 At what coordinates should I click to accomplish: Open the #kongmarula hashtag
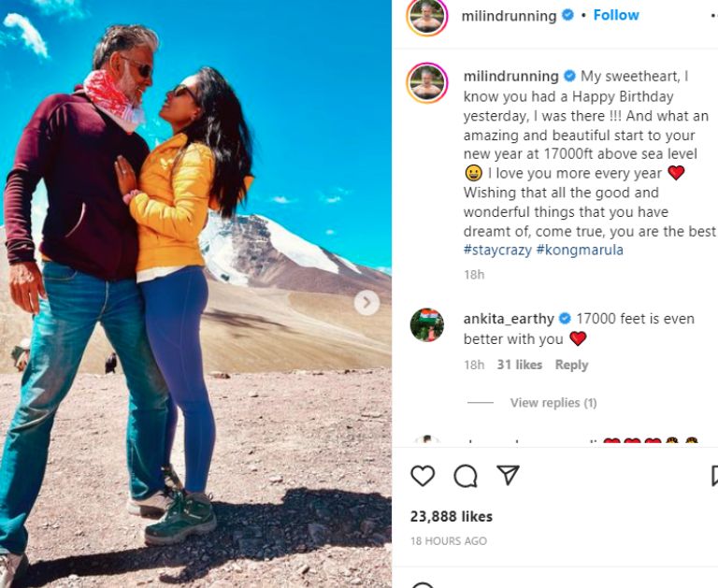[x=580, y=250]
